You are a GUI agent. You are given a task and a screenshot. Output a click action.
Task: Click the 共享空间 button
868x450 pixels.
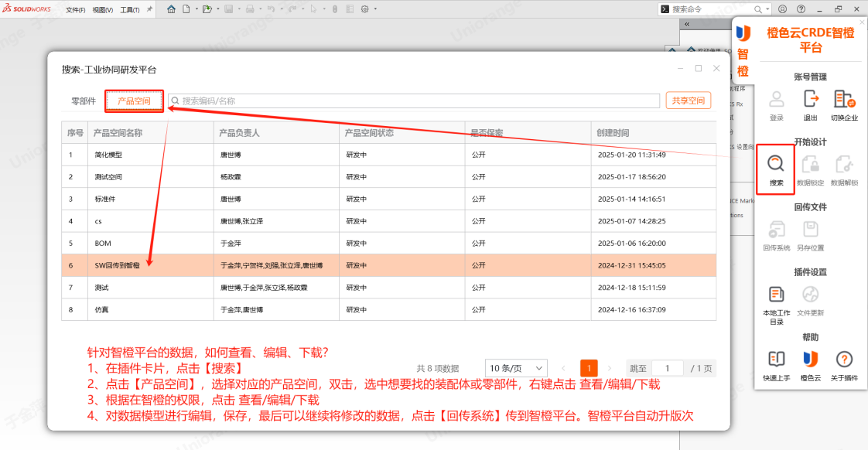click(688, 101)
